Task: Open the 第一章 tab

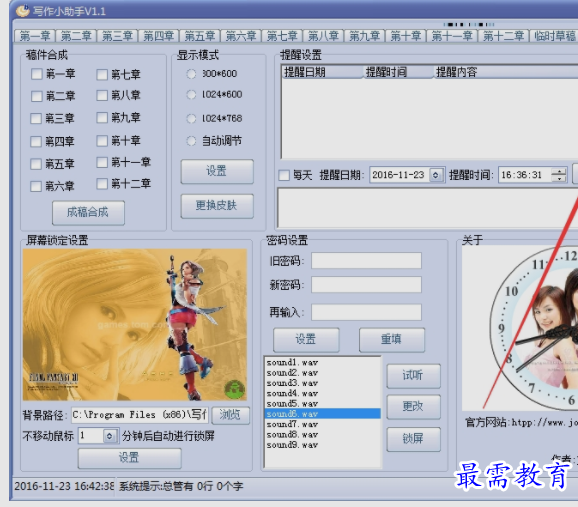Action: (35, 36)
